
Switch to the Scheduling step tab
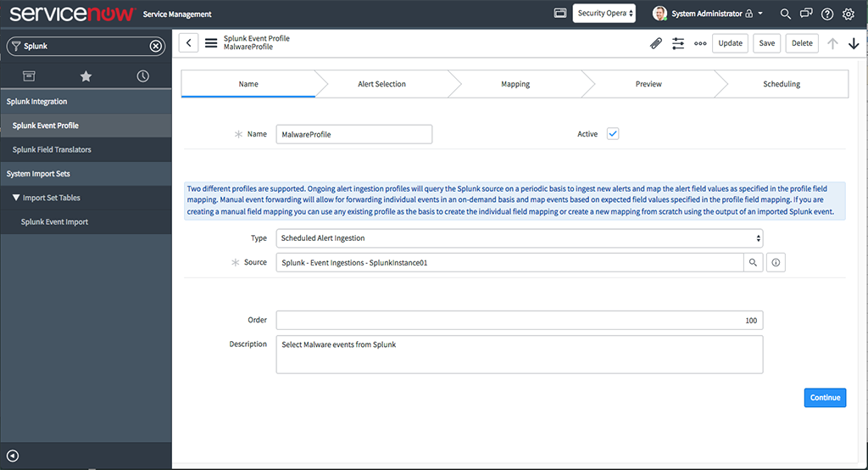(x=782, y=84)
